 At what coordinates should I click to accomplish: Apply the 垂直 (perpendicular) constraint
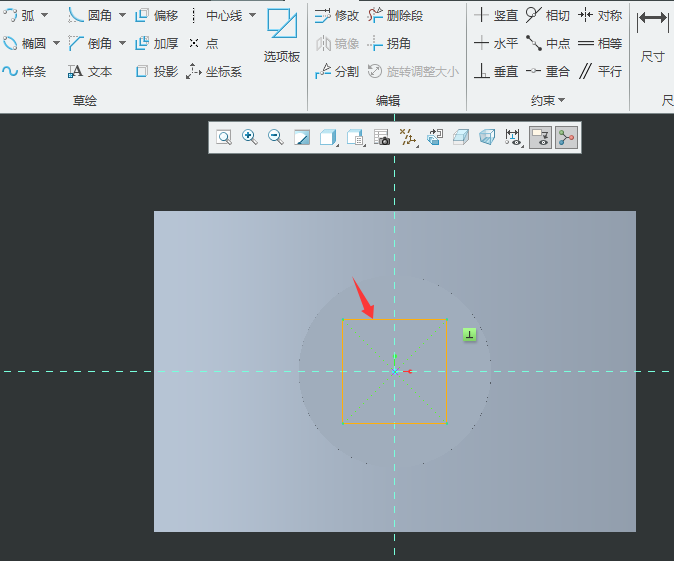[496, 71]
